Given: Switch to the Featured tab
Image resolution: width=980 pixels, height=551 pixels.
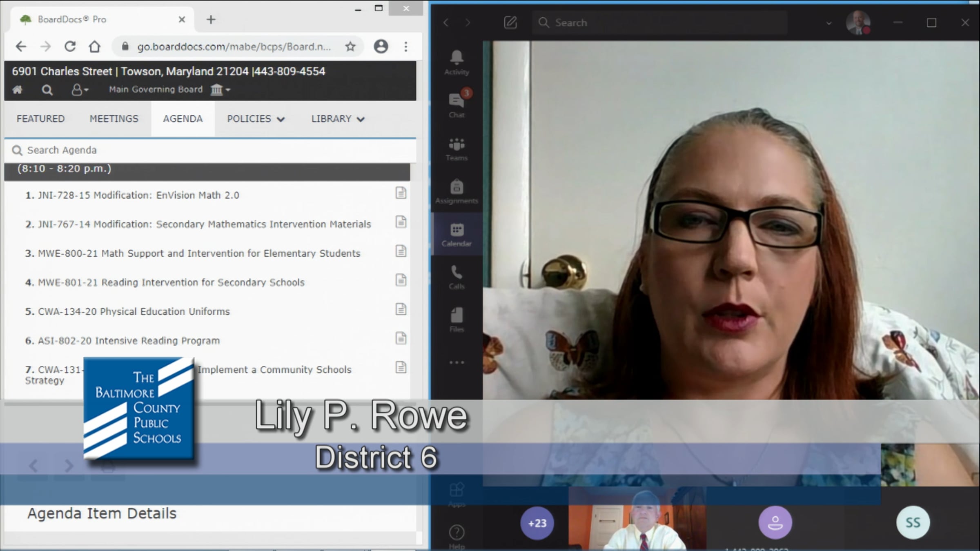Looking at the screenshot, I should point(40,119).
